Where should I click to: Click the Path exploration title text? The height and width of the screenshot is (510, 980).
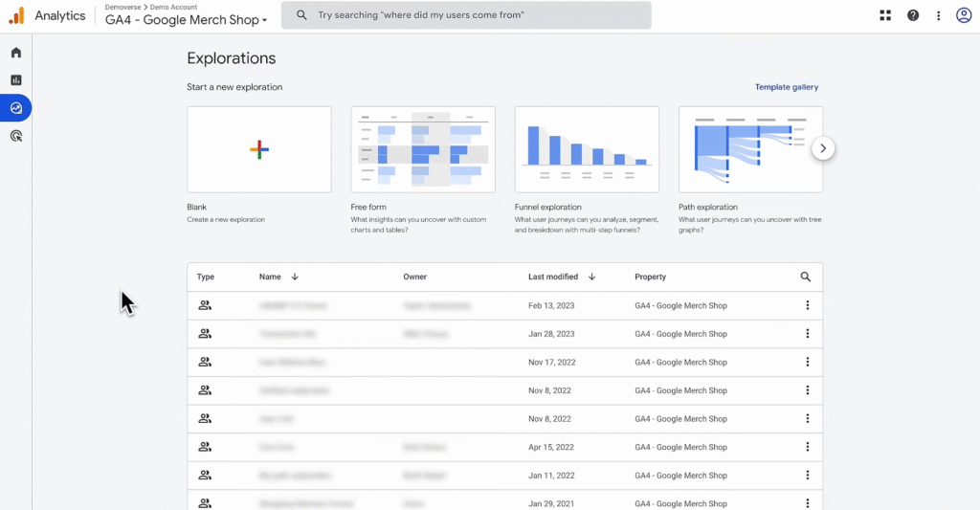(x=708, y=207)
